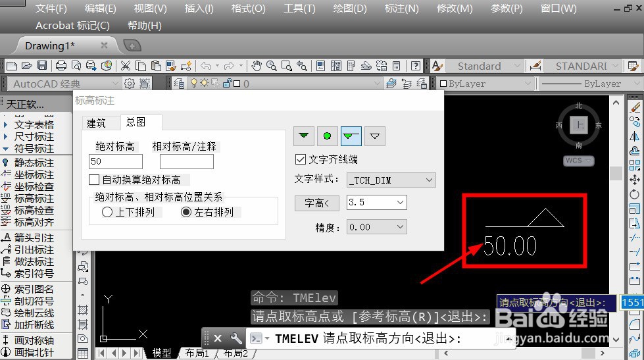Select the green circle elevation symbol
The height and width of the screenshot is (360, 644).
(x=328, y=136)
